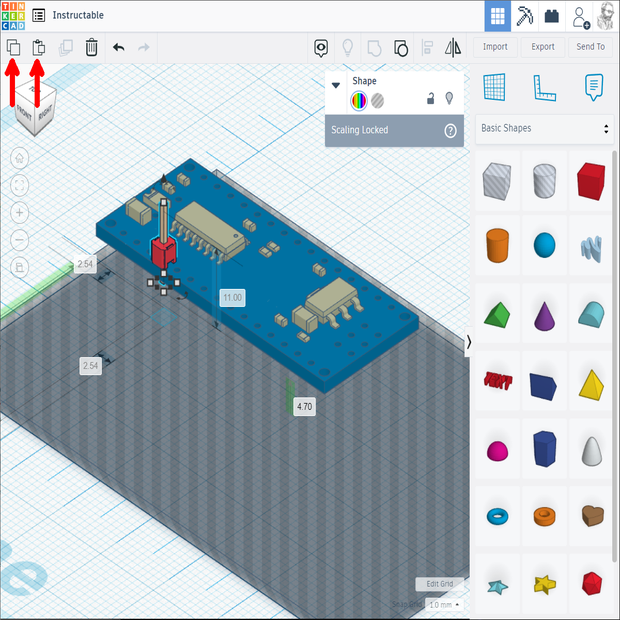
Task: Pick the striped Cylinder hole shape
Action: coord(544,181)
